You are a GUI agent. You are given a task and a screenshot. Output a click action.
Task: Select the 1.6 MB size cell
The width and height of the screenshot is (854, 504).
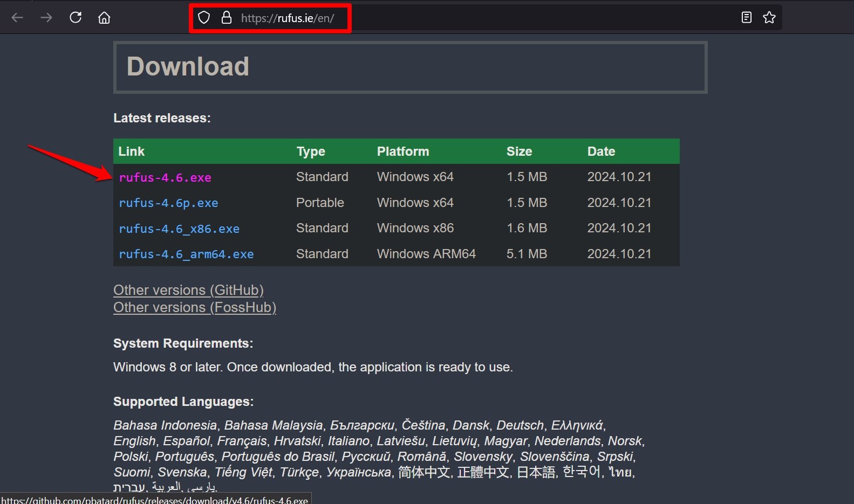[527, 228]
